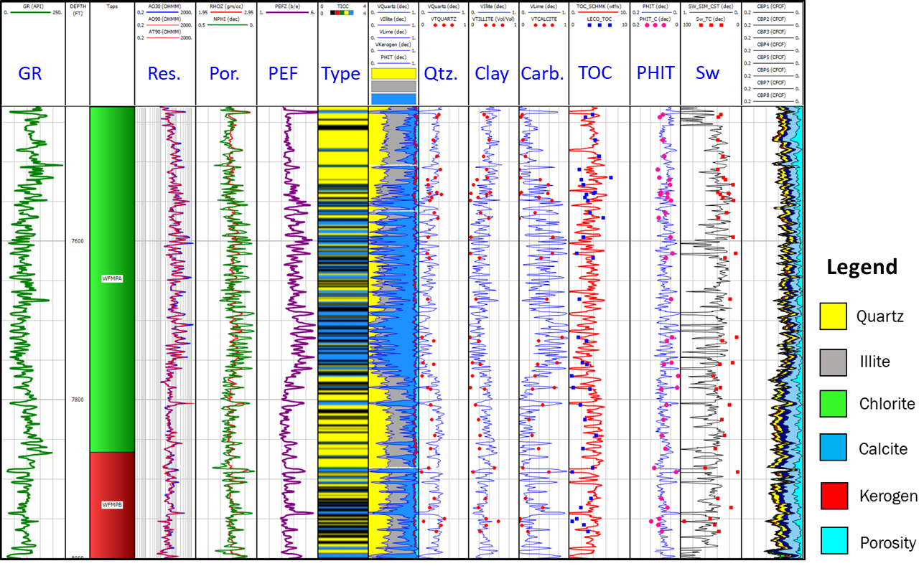924x566 pixels.
Task: Click the Qtz. track label
Action: (x=441, y=73)
